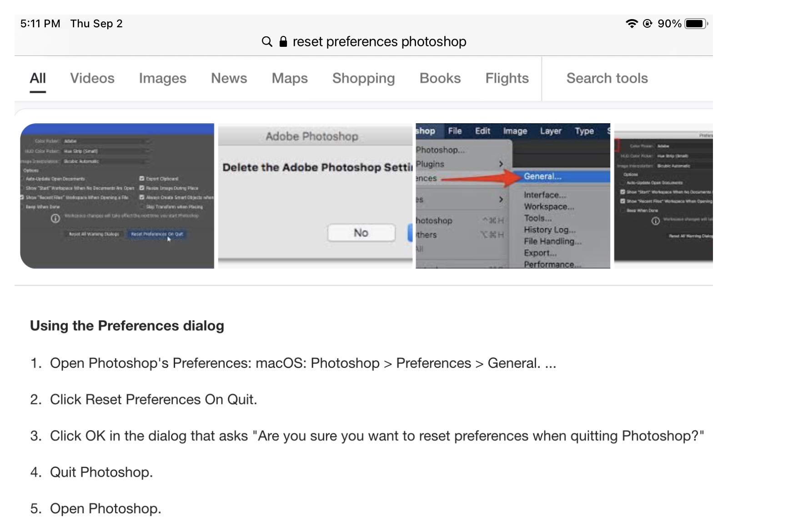Tap step 5 Open Photoshop
The image size is (803, 532).
105,509
